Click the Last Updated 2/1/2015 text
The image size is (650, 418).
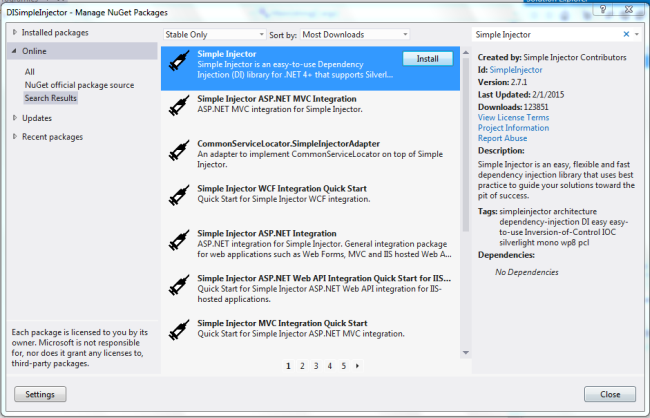[521, 95]
